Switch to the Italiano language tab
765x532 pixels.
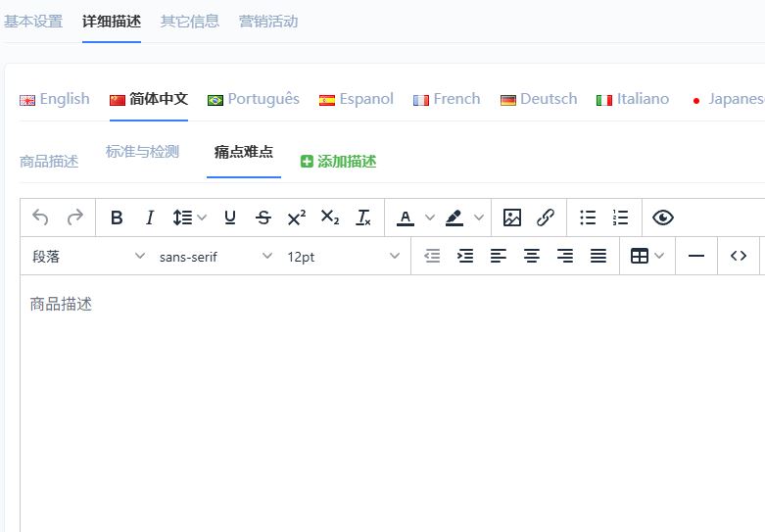[x=633, y=99]
